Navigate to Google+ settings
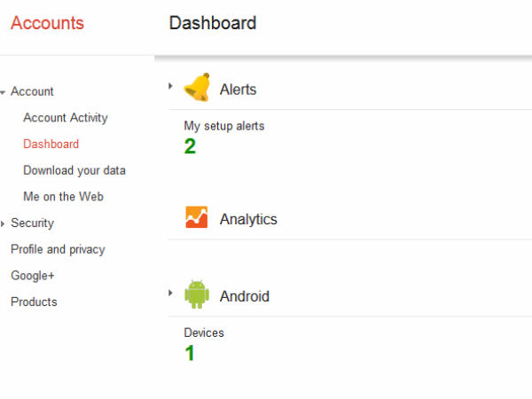 click(33, 276)
